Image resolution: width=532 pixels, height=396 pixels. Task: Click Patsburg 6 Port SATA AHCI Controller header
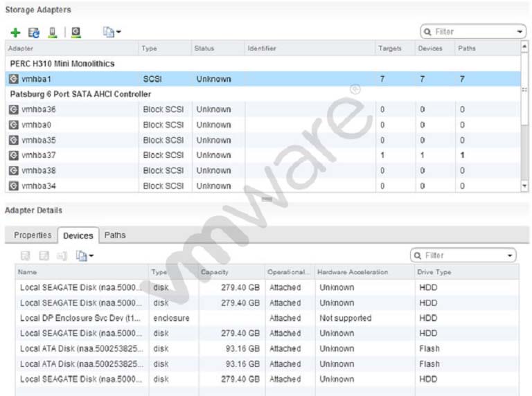coord(80,94)
